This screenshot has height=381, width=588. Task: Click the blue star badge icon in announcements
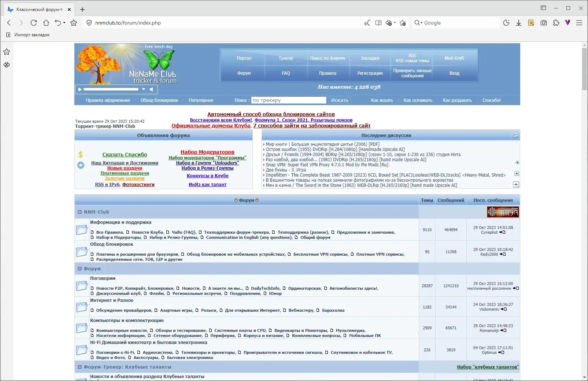coord(81,165)
